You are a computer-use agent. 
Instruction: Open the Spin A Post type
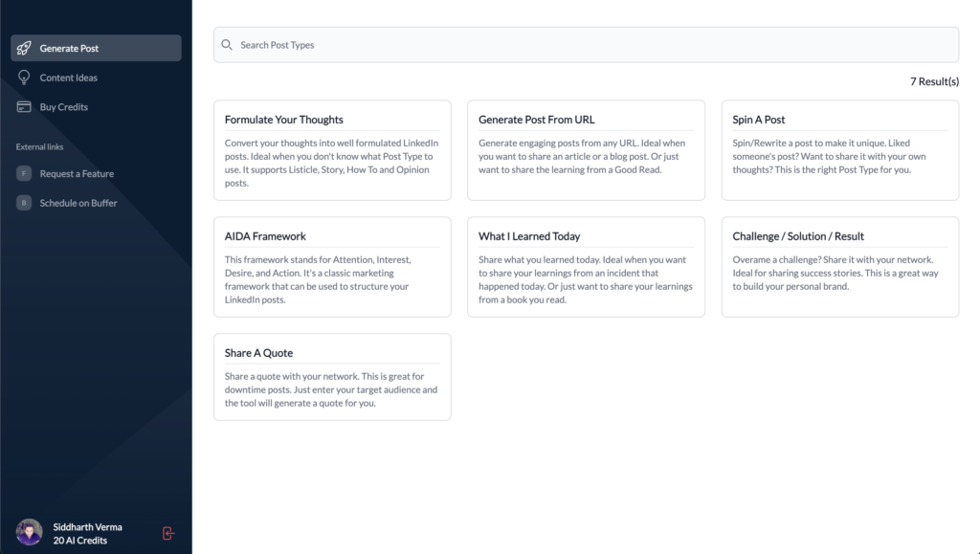pyautogui.click(x=839, y=150)
